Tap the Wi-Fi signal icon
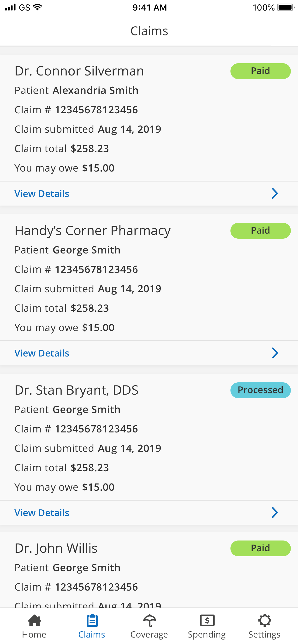298x644 pixels. click(x=38, y=7)
